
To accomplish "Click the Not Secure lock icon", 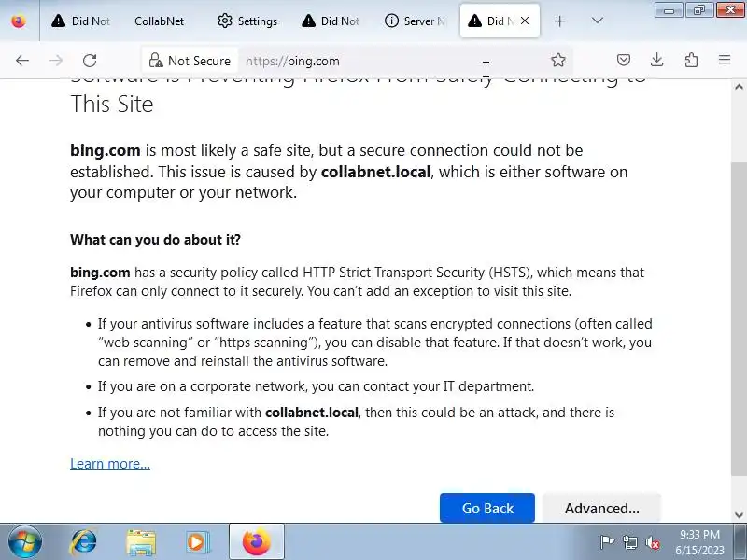I will tap(156, 61).
